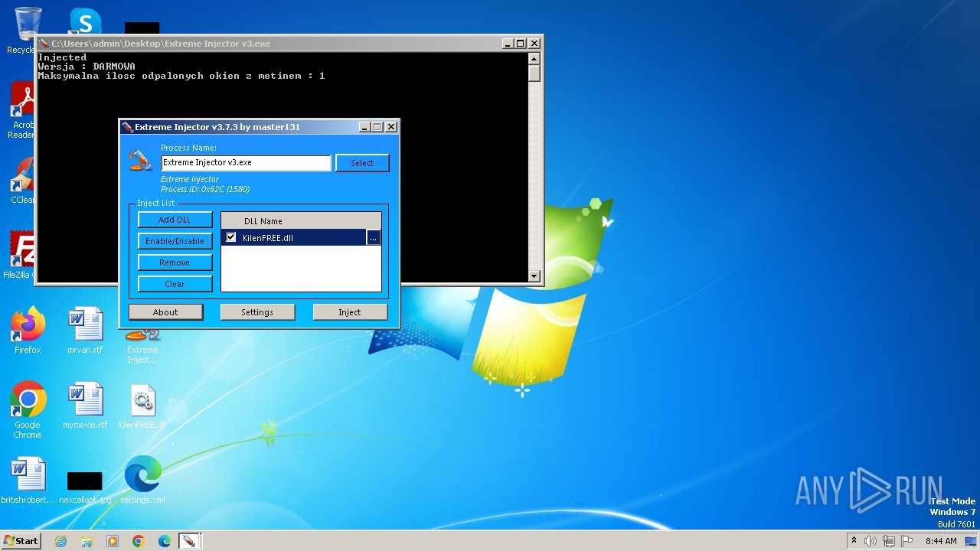Select the FileZilla desktop icon
Image resolution: width=980 pixels, height=551 pixels.
coord(20,255)
